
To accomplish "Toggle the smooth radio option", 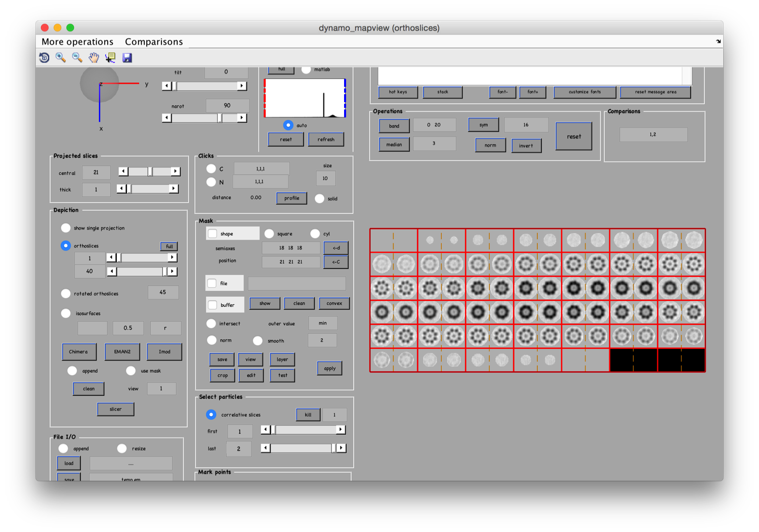I will pyautogui.click(x=258, y=341).
